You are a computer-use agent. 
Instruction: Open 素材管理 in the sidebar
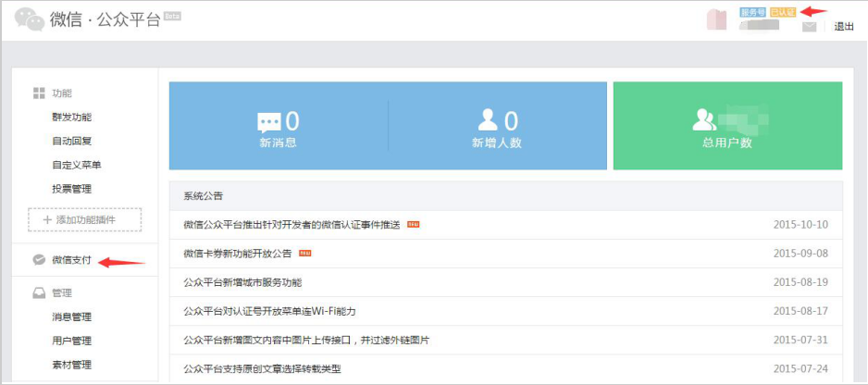71,366
